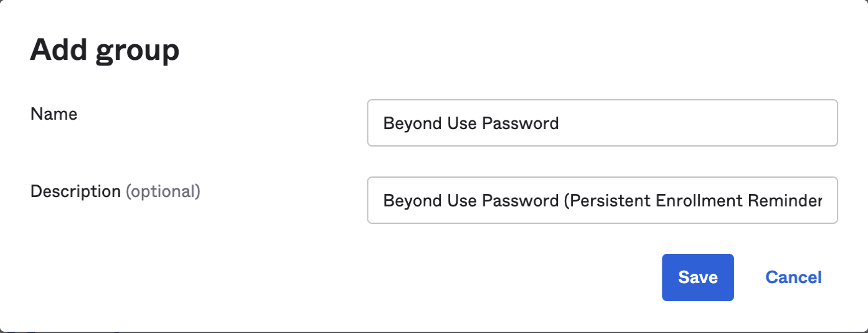Cancel the Add group dialog
This screenshot has width=868, height=333.
(793, 277)
